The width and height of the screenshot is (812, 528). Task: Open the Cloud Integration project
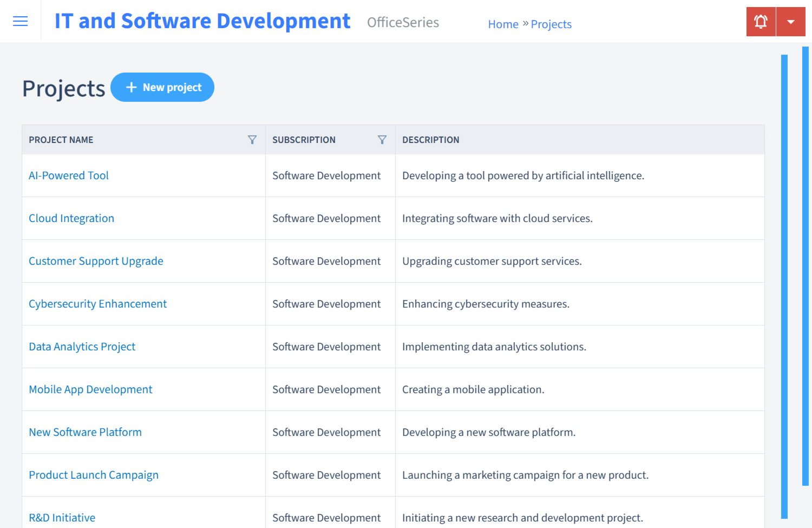(71, 218)
